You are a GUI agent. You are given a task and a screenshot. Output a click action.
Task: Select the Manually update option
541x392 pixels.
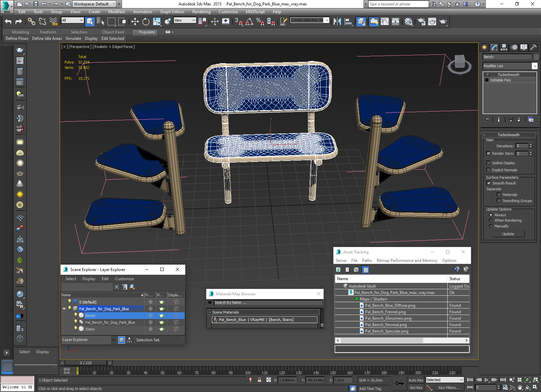click(491, 226)
